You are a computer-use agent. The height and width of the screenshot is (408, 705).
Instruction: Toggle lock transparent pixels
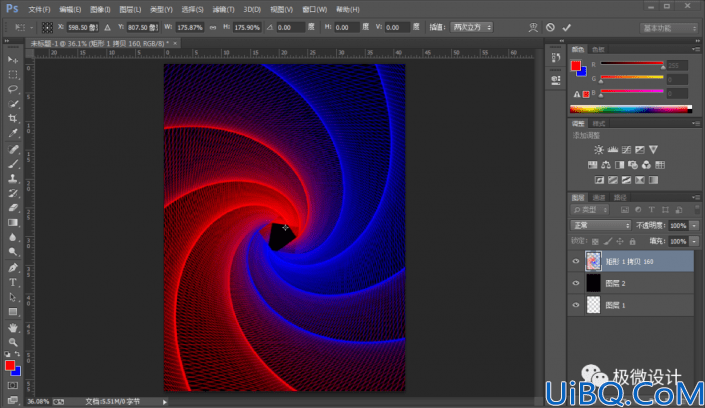(x=595, y=242)
